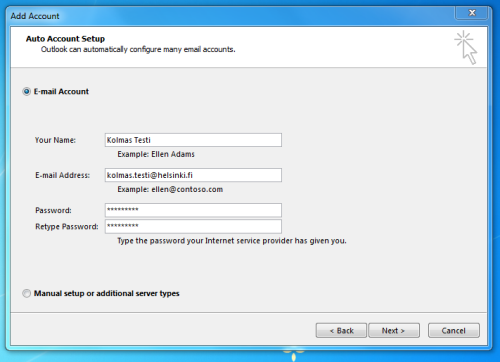500x362 pixels.
Task: Click into the Password field
Action: (x=193, y=210)
